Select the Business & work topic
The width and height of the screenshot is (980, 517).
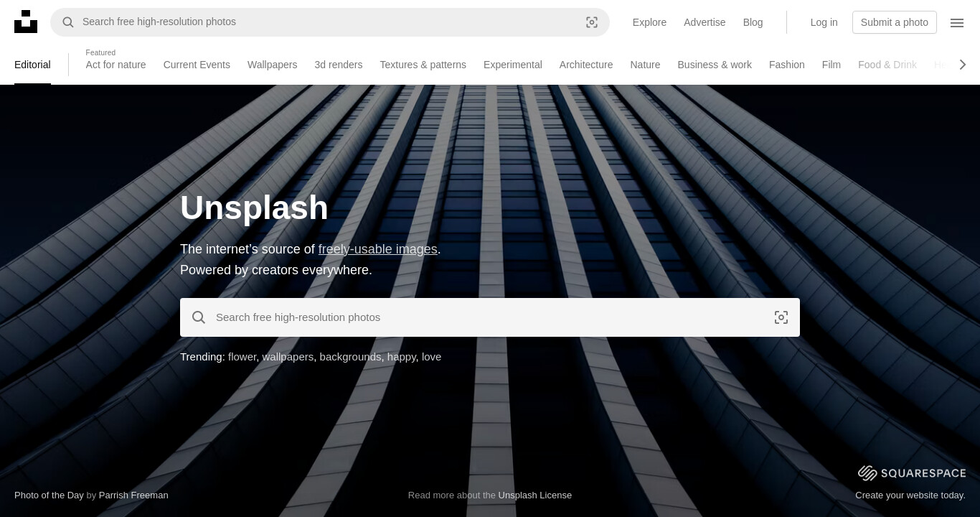coord(715,65)
